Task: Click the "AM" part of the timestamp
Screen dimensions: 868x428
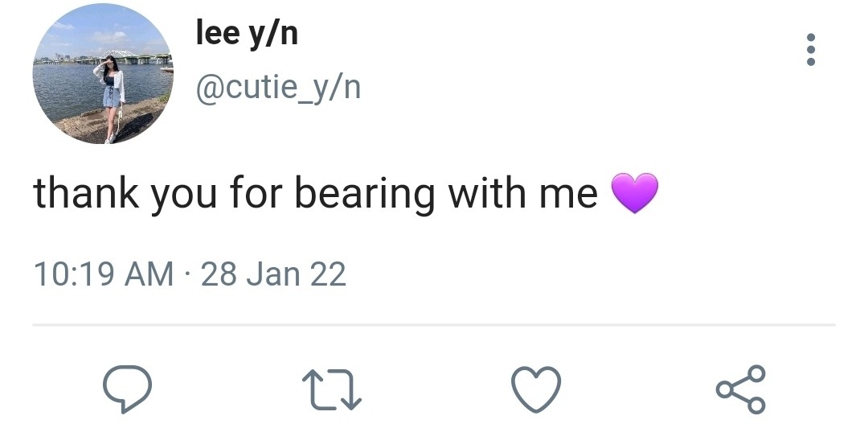Action: (149, 274)
